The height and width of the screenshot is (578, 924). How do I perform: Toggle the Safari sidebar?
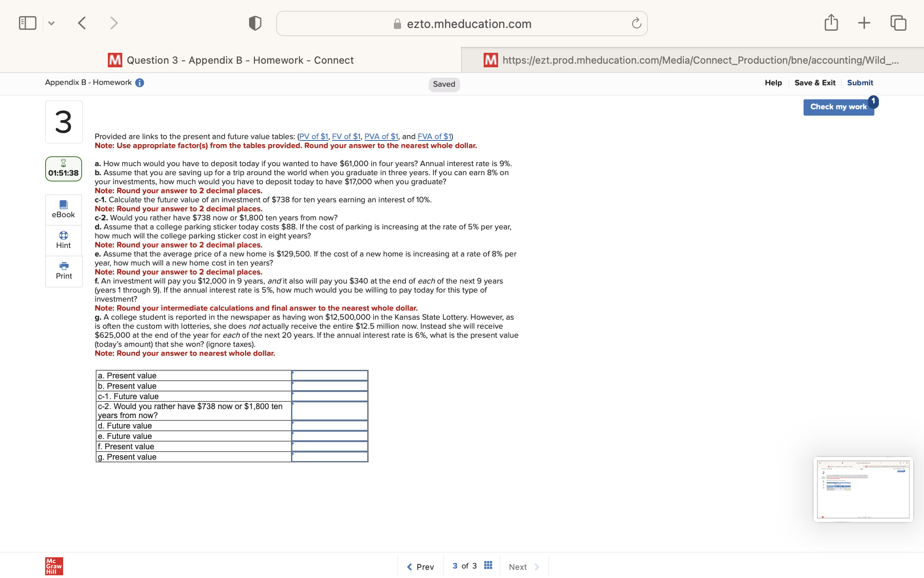[28, 22]
